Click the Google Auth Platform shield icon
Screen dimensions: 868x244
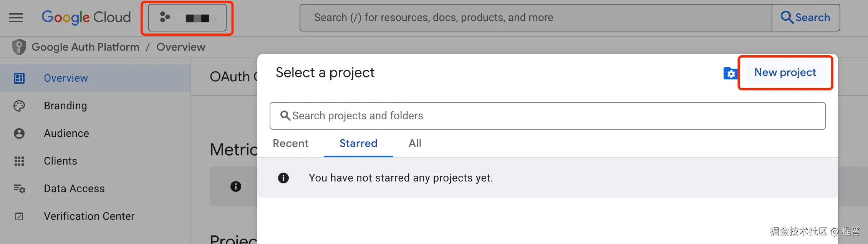(x=19, y=46)
